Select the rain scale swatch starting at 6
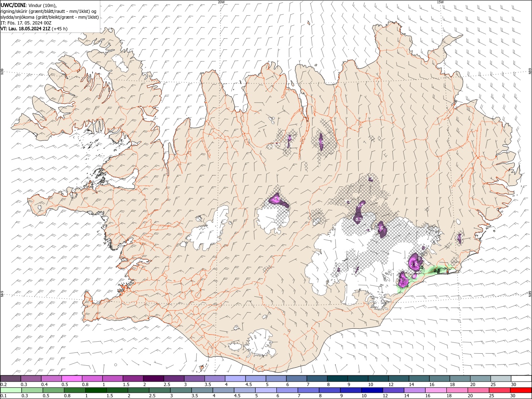The width and height of the screenshot is (532, 399). [x=287, y=390]
